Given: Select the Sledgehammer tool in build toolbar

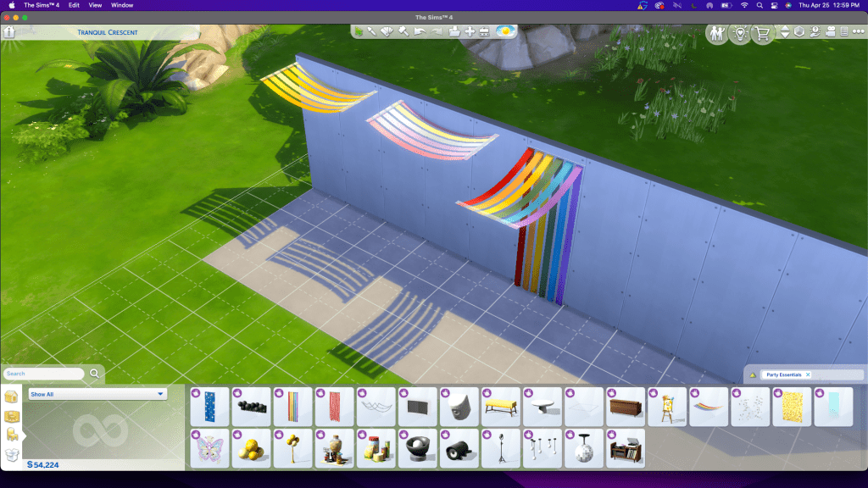Looking at the screenshot, I should pos(405,32).
